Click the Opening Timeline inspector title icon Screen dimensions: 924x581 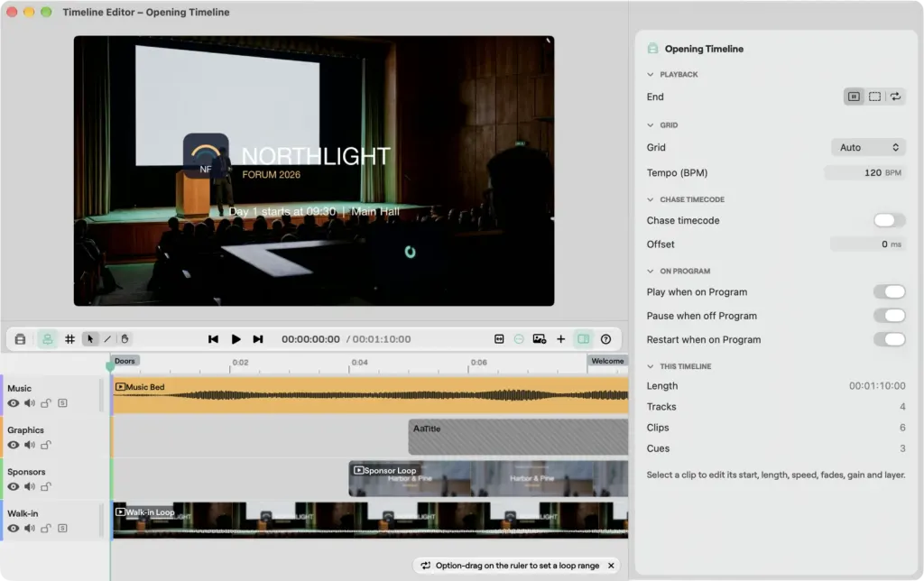pyautogui.click(x=652, y=49)
